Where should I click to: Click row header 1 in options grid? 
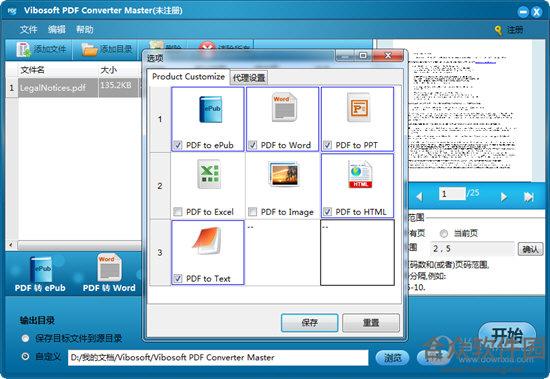160,119
